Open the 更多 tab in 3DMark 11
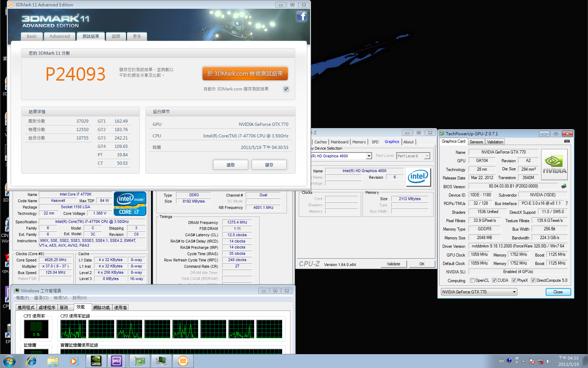 tap(137, 36)
